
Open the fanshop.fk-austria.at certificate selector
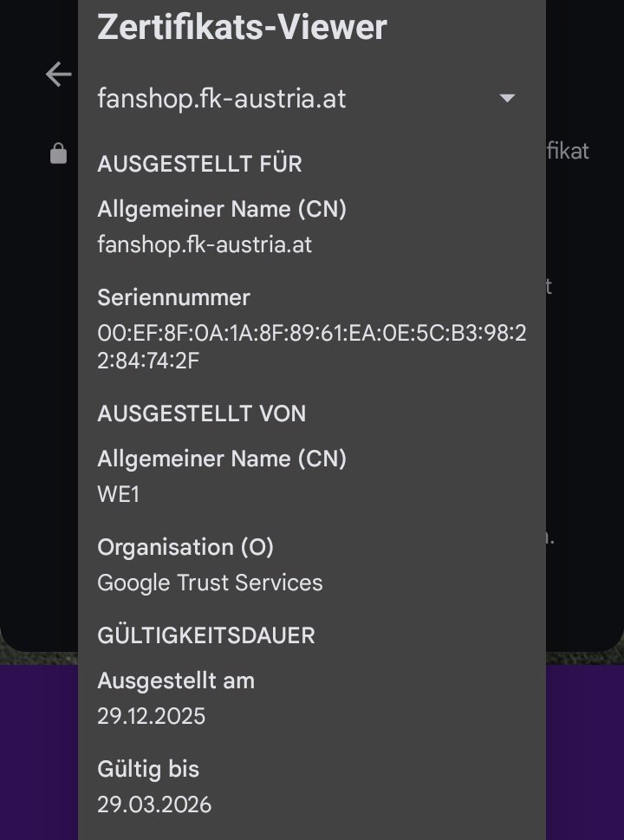click(x=222, y=99)
